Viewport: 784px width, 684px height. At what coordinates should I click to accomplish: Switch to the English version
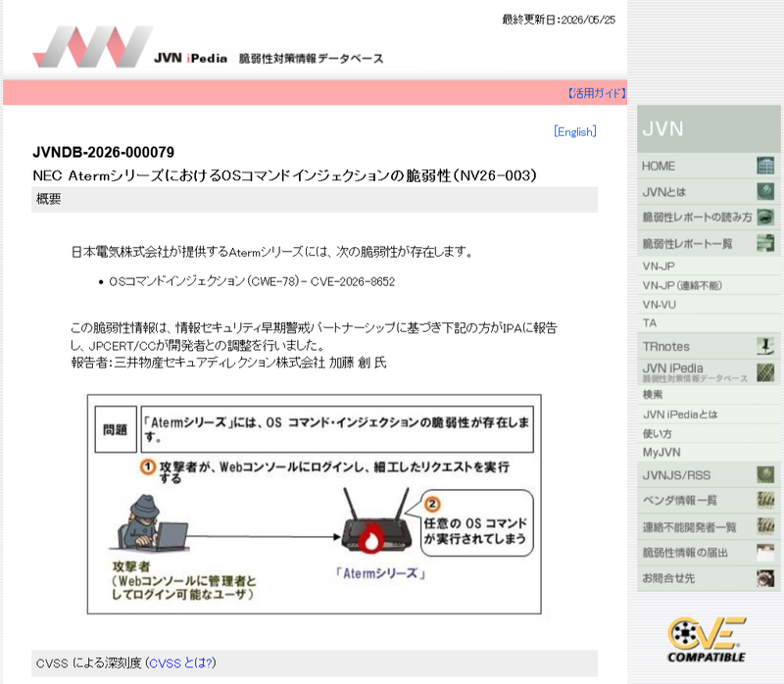pos(575,131)
